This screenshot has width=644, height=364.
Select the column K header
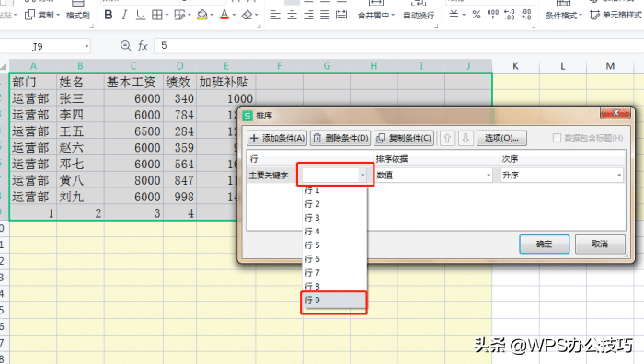point(515,66)
